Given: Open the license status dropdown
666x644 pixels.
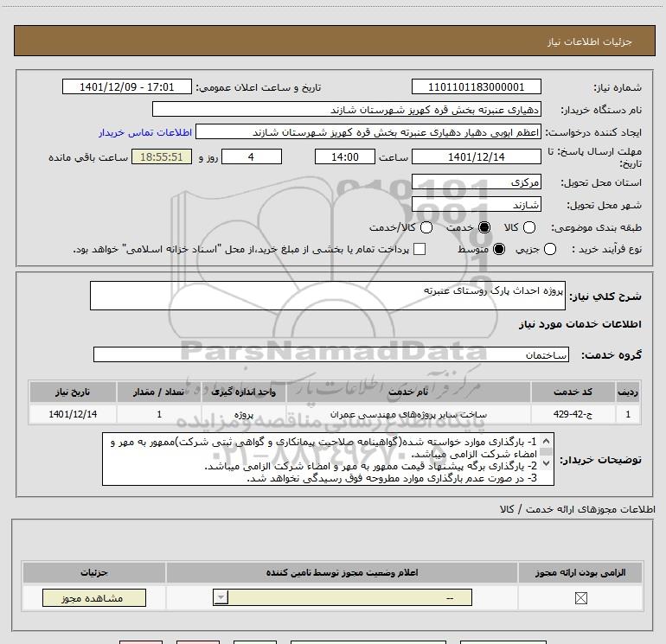Looking at the screenshot, I should [343, 597].
